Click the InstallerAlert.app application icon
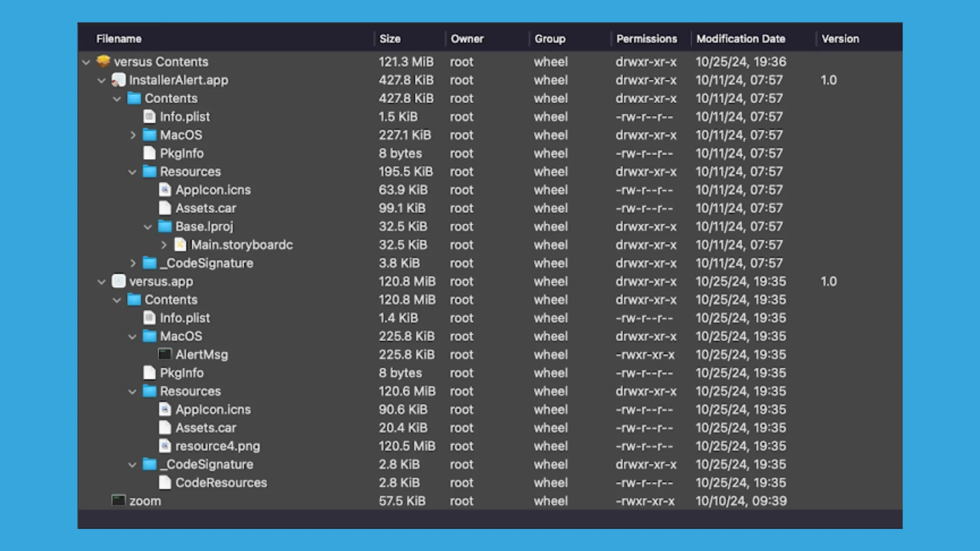Viewport: 980px width, 551px height. [x=118, y=80]
